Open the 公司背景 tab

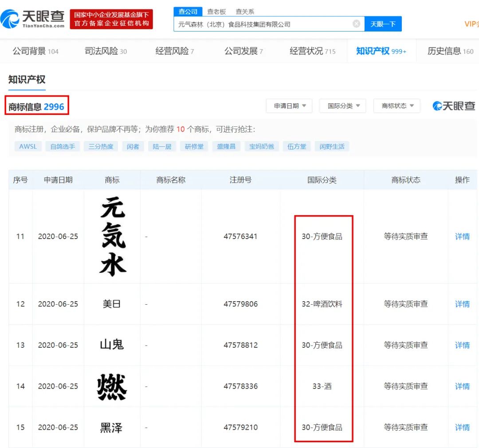[x=35, y=51]
